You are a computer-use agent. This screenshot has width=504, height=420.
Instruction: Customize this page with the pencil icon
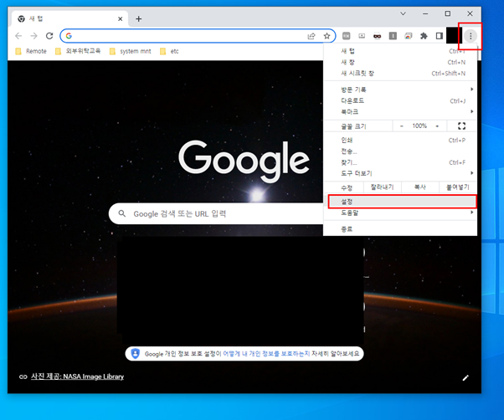click(x=465, y=378)
